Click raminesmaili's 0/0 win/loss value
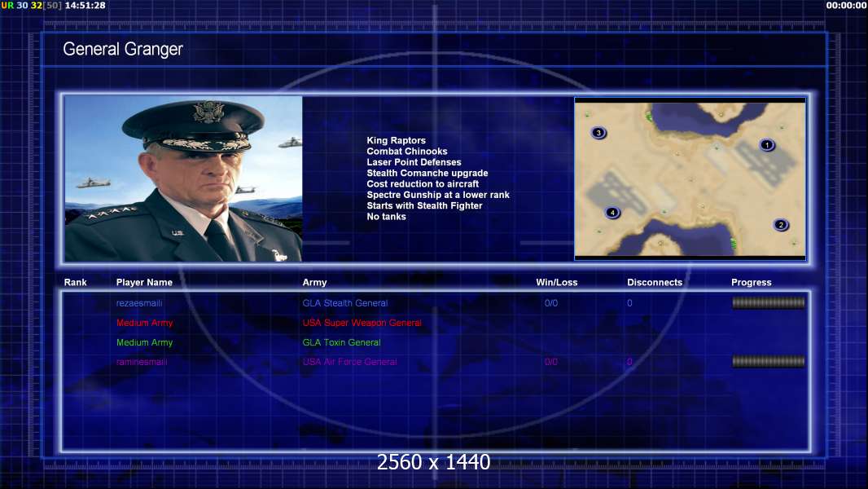 click(x=551, y=362)
